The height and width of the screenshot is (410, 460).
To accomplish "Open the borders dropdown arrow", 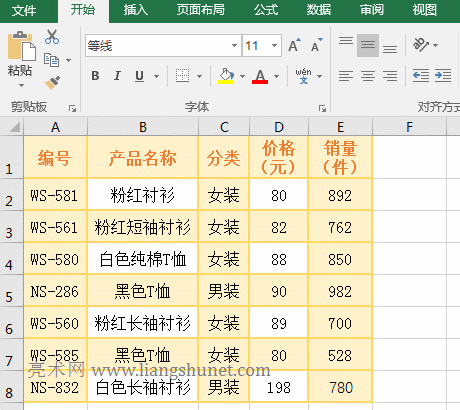I will click(x=199, y=76).
